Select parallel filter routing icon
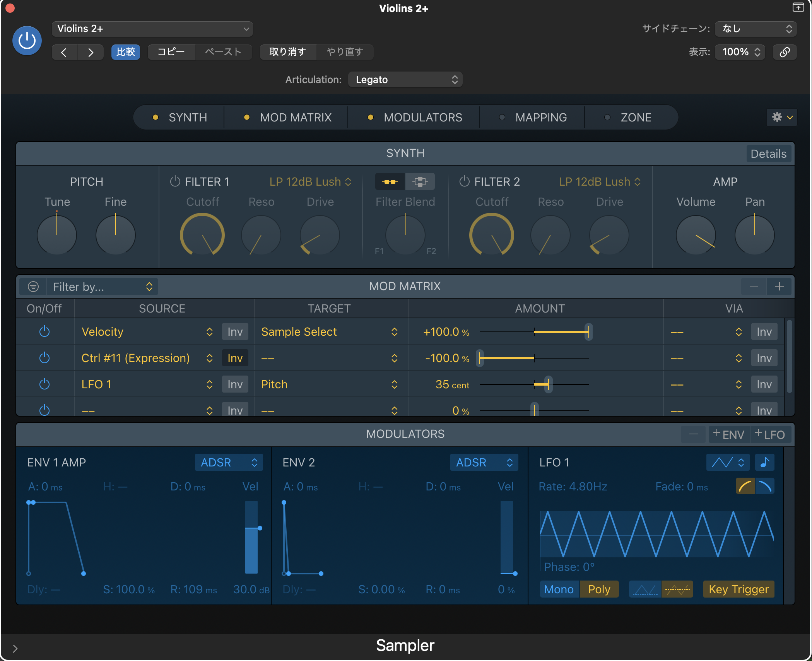Image resolution: width=812 pixels, height=661 pixels. (420, 182)
